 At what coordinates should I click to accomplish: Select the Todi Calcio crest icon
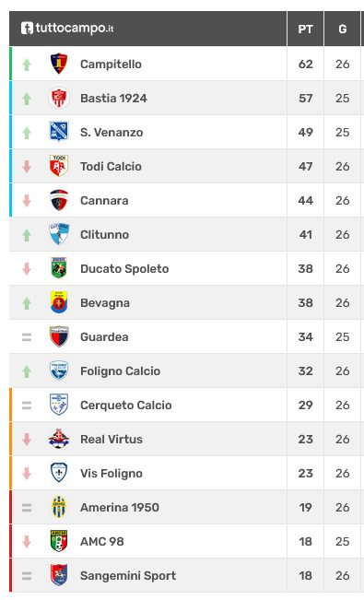(x=59, y=166)
